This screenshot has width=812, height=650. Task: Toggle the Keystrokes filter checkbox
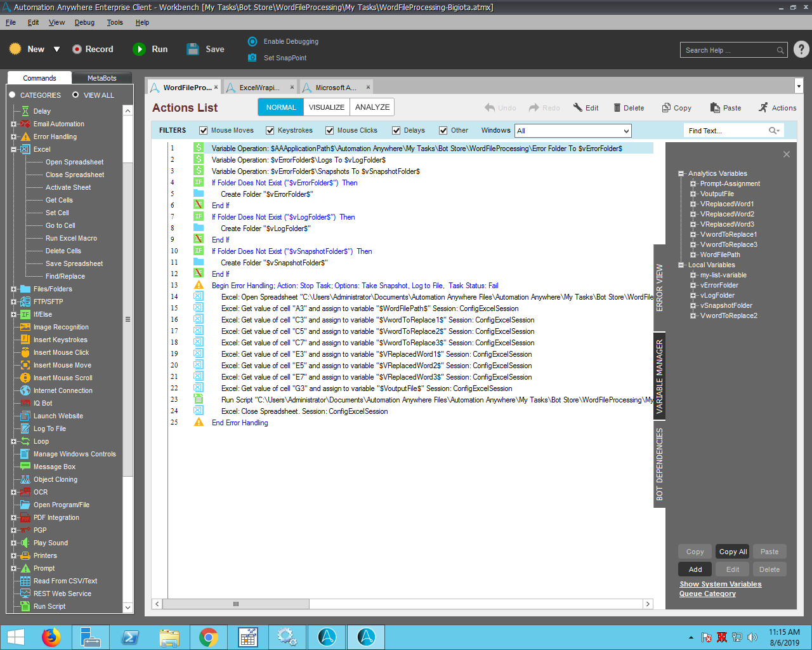pos(270,131)
